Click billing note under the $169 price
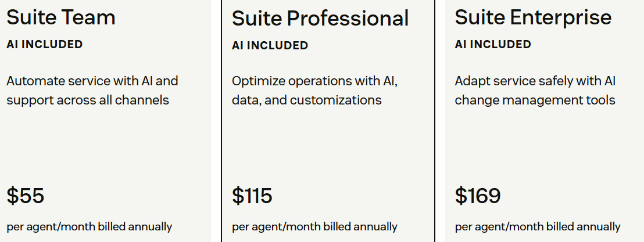This screenshot has height=242, width=644. pyautogui.click(x=538, y=226)
